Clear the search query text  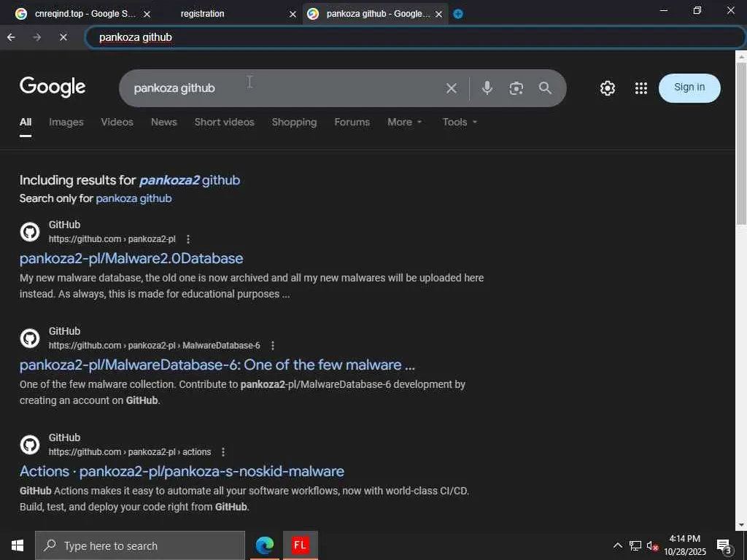click(x=451, y=88)
